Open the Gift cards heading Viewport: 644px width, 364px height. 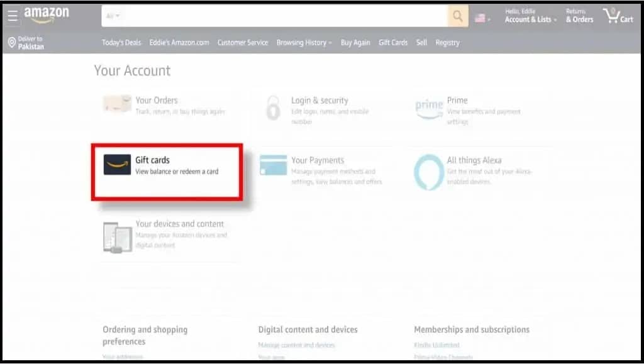click(152, 160)
